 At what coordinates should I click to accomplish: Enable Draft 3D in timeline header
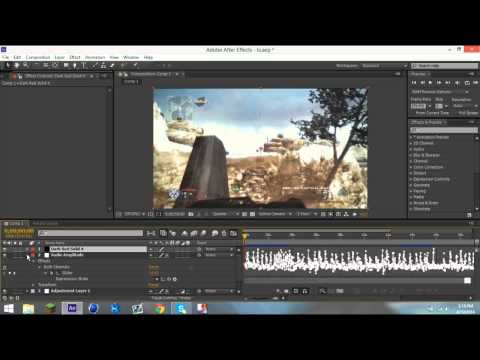tap(173, 233)
